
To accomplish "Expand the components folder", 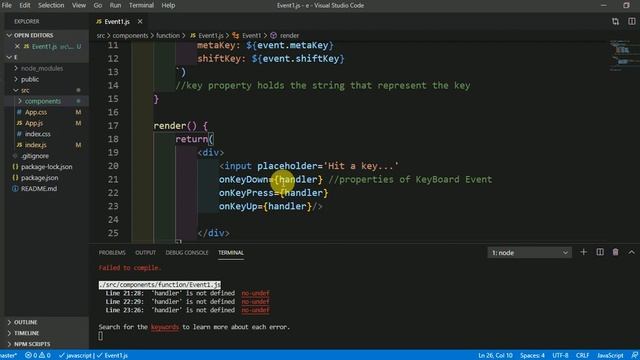I will (42, 101).
